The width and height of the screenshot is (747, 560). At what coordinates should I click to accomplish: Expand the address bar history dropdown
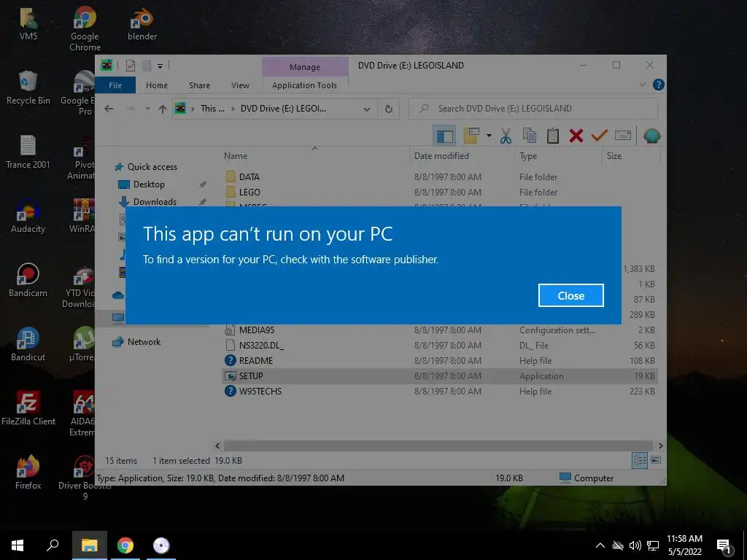367,109
